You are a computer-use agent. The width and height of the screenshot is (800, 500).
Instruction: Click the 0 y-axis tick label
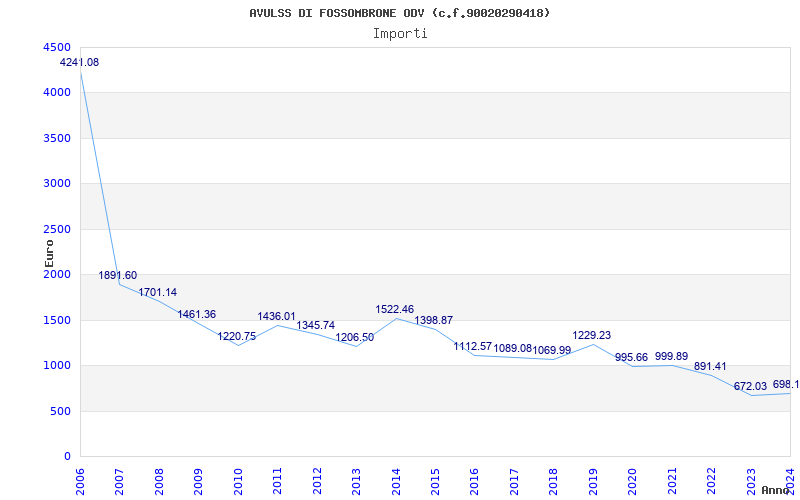67,457
